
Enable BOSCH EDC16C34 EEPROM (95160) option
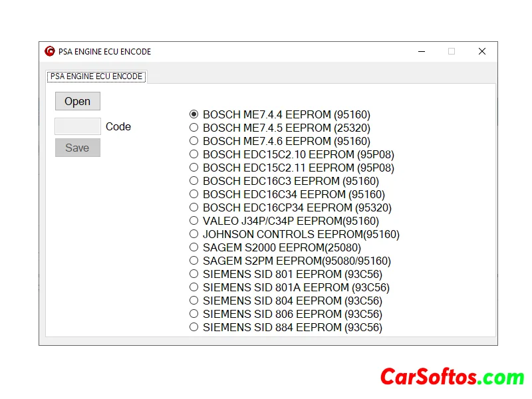point(194,194)
